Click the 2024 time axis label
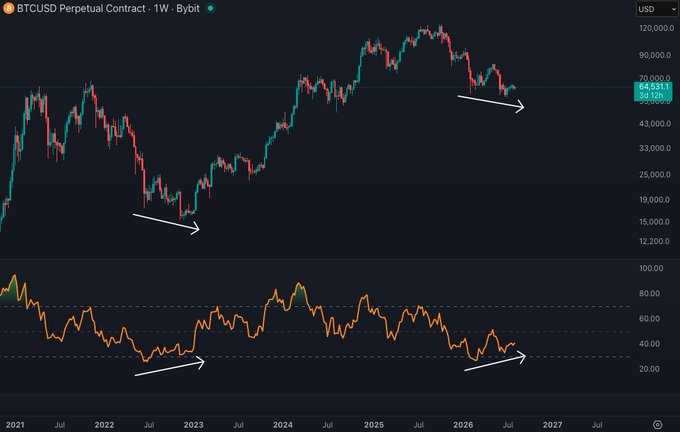Viewport: 680px width, 432px height. point(283,425)
